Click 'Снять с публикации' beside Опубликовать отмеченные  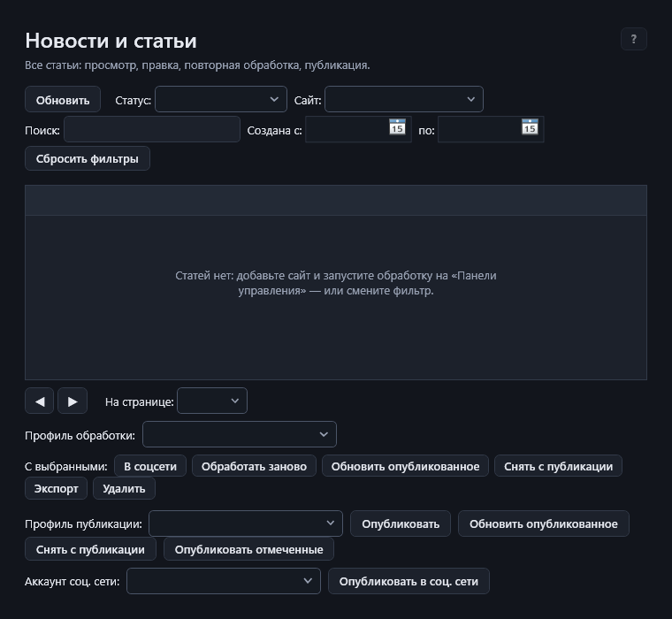click(x=90, y=549)
